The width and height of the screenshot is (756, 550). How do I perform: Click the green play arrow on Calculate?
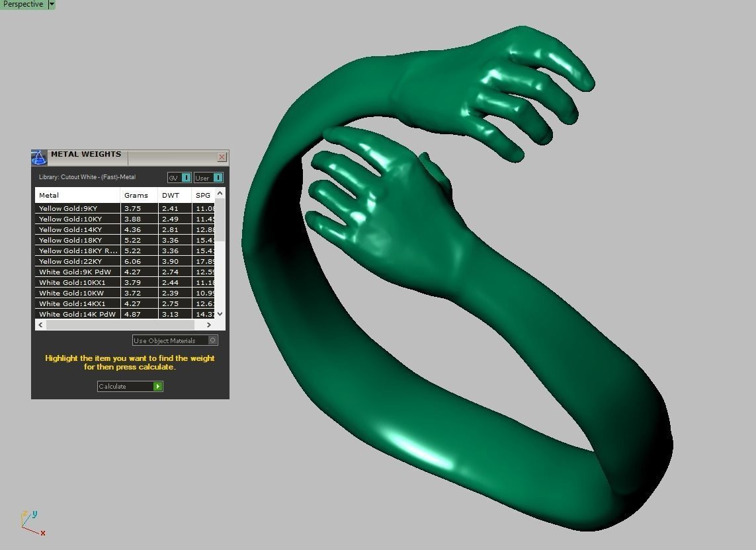[x=157, y=386]
